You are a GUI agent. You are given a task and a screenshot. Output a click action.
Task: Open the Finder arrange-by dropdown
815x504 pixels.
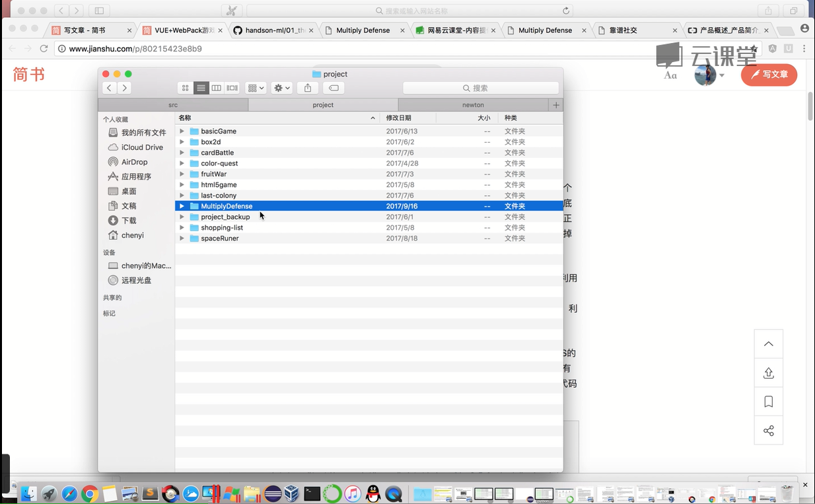[256, 88]
